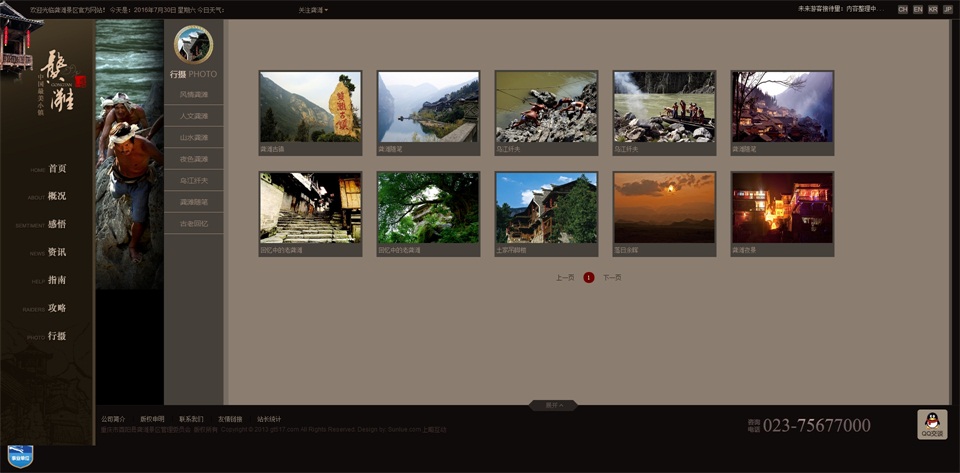Open the 关注龚滩 dropdown
960x473 pixels.
[x=313, y=10]
